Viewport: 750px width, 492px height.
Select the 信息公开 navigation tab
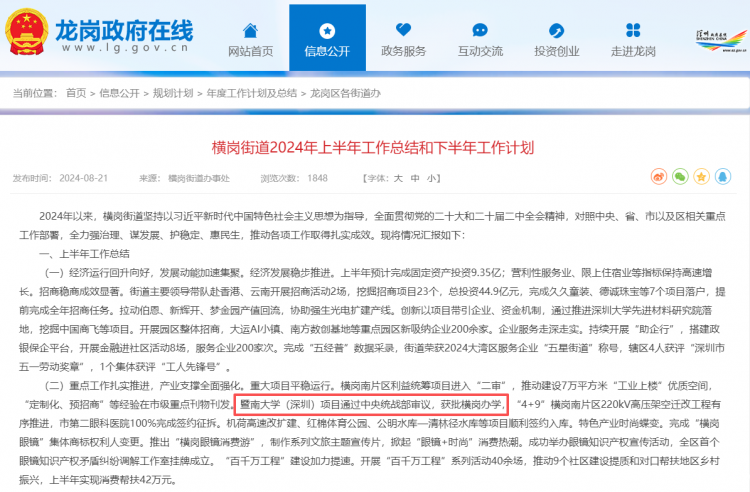point(327,38)
